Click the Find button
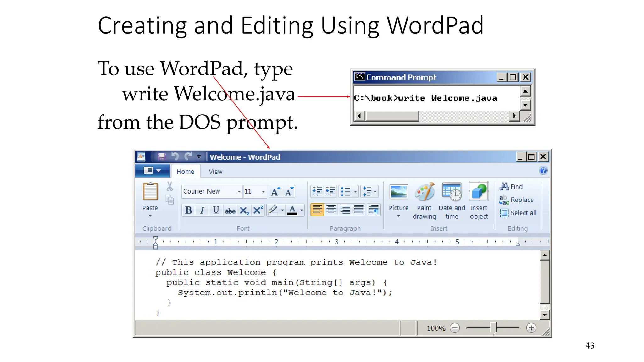The image size is (644, 362). 511,187
